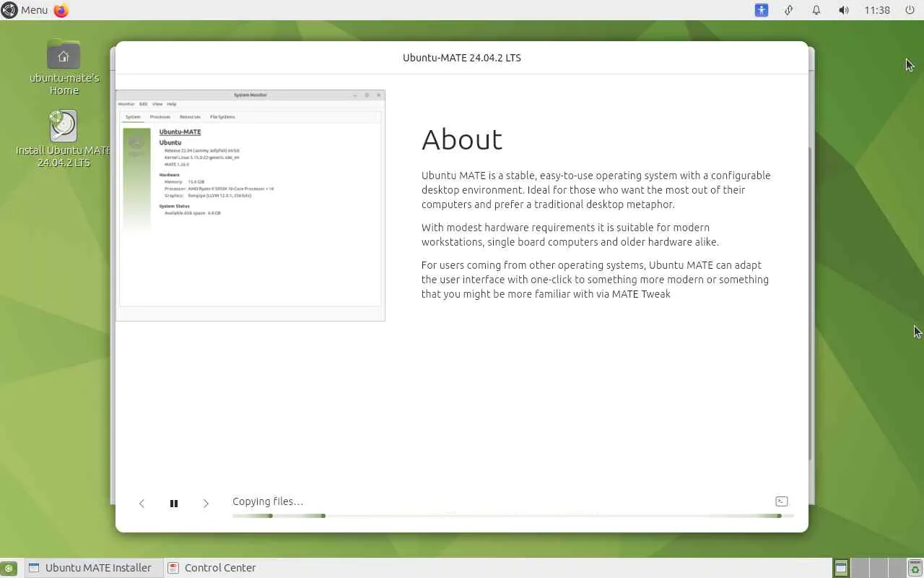Viewport: 924px width, 578px height.
Task: Click the Copying files… status text
Action: [x=268, y=501]
